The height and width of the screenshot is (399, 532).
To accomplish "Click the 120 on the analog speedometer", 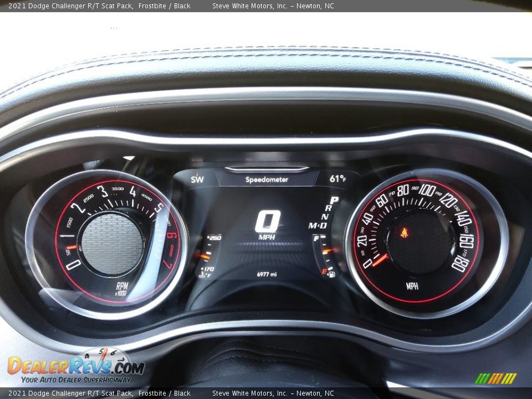I will [x=448, y=200].
